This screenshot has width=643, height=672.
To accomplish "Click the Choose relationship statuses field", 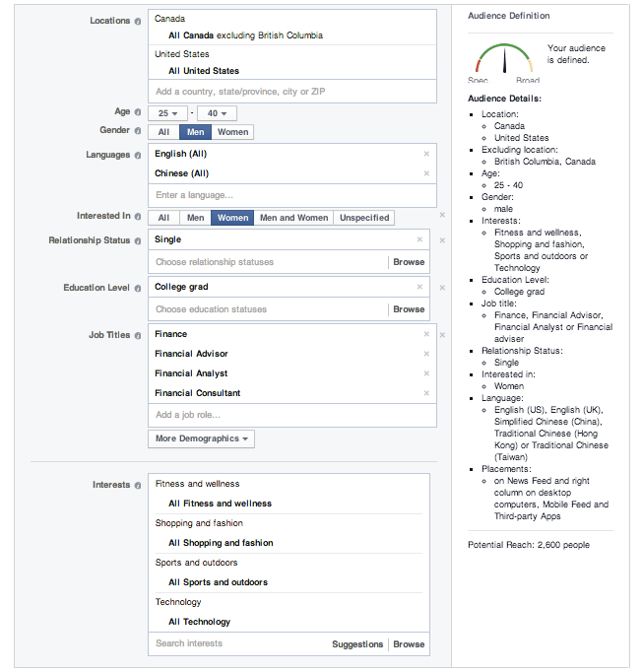I will click(x=268, y=262).
